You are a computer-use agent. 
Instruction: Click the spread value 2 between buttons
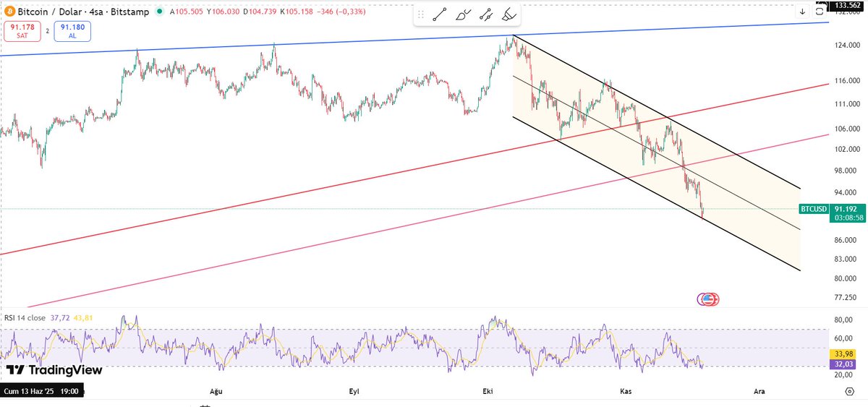[x=47, y=31]
